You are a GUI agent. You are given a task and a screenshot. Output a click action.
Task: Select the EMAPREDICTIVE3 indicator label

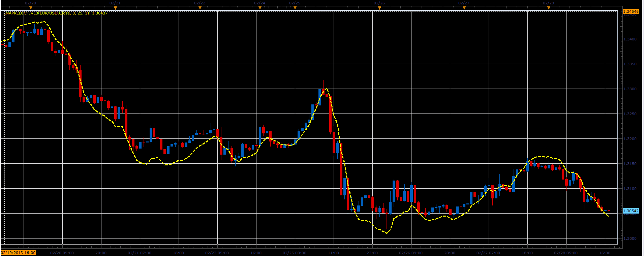coord(56,13)
